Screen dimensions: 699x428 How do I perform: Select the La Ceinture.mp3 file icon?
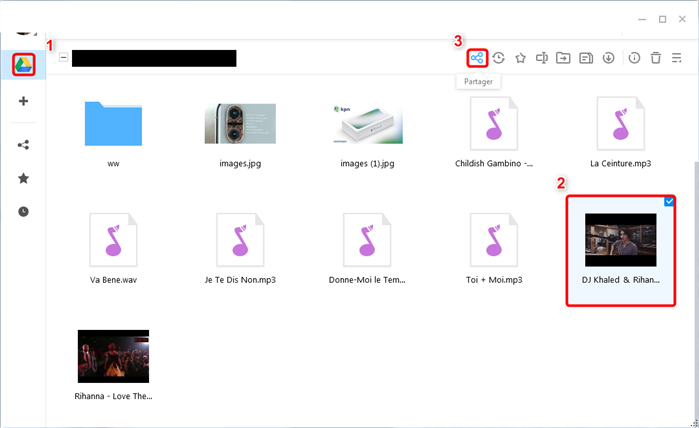(x=621, y=124)
